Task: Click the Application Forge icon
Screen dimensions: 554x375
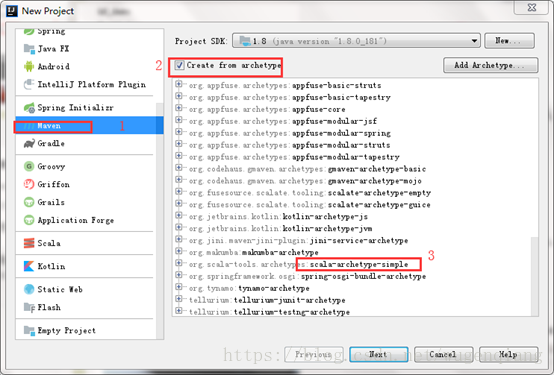Action: [29, 220]
